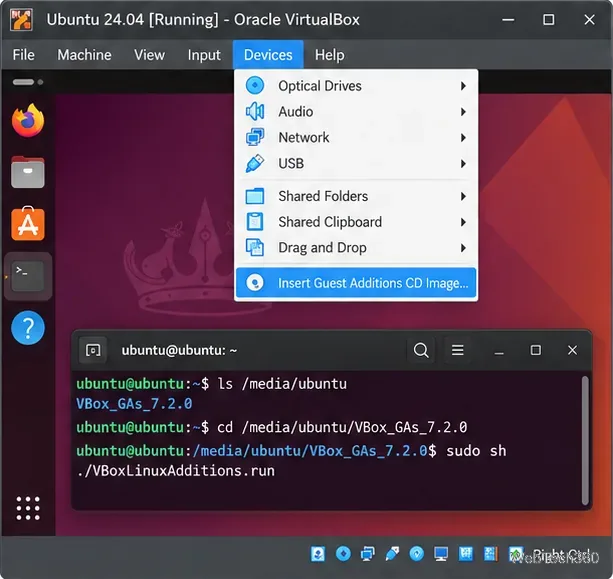The image size is (613, 579).
Task: Open the terminal hamburger menu
Action: [x=457, y=350]
